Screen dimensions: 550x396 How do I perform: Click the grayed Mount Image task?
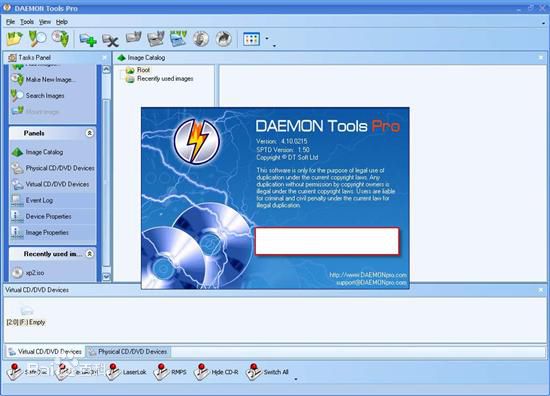pos(36,112)
